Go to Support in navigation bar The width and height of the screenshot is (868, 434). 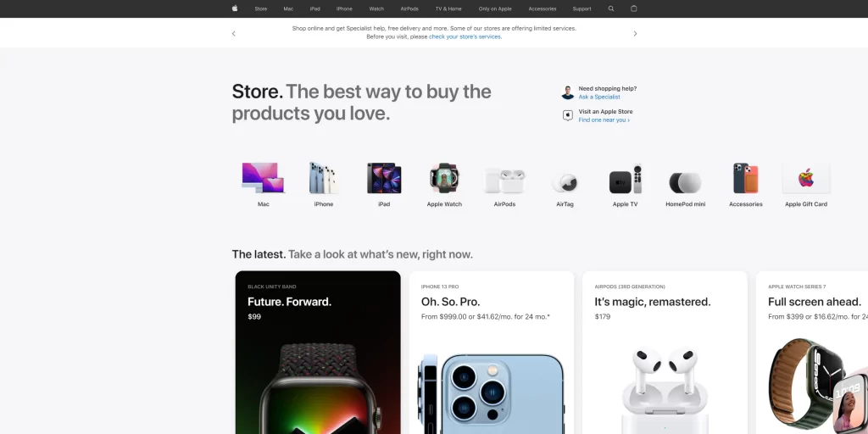click(581, 8)
